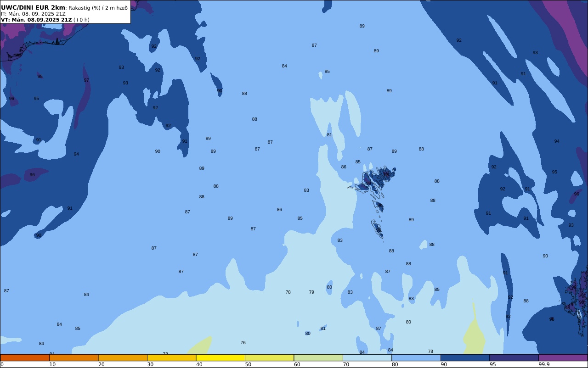Image resolution: width=588 pixels, height=368 pixels.
Task: Click the title text 'UWC/DINI EUR 2km'
Action: pos(33,7)
